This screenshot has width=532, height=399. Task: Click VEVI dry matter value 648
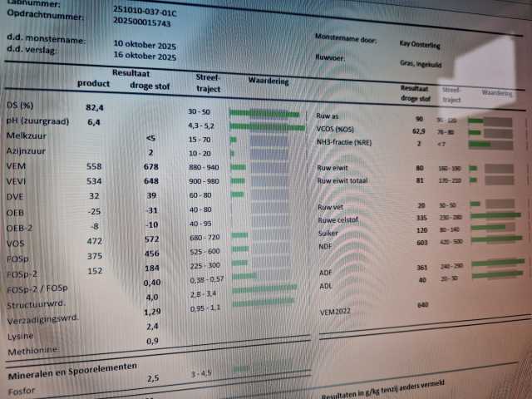click(x=151, y=181)
